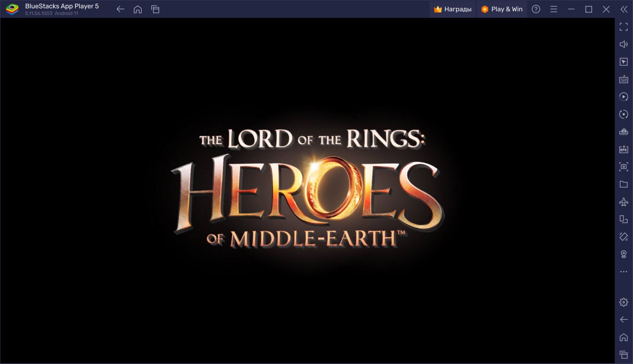Open keyboard game controls icon
The width and height of the screenshot is (633, 364).
click(x=624, y=79)
